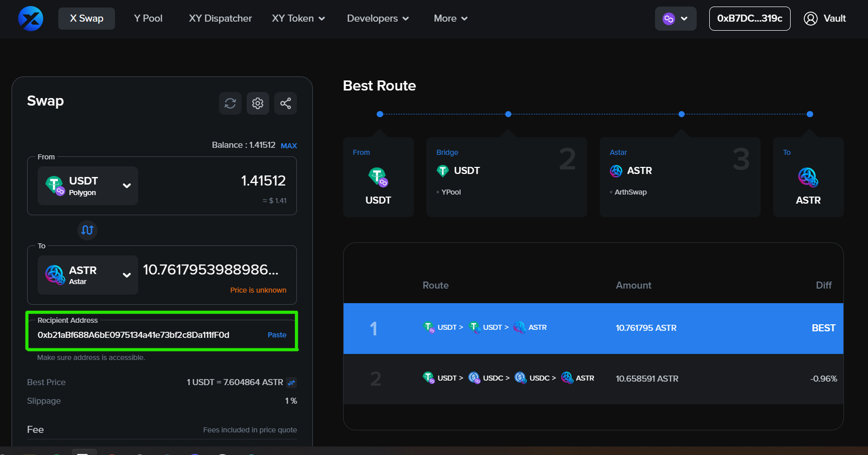Viewport: 868px width, 455px height.
Task: Click USDT icon in From route card
Action: 378,177
